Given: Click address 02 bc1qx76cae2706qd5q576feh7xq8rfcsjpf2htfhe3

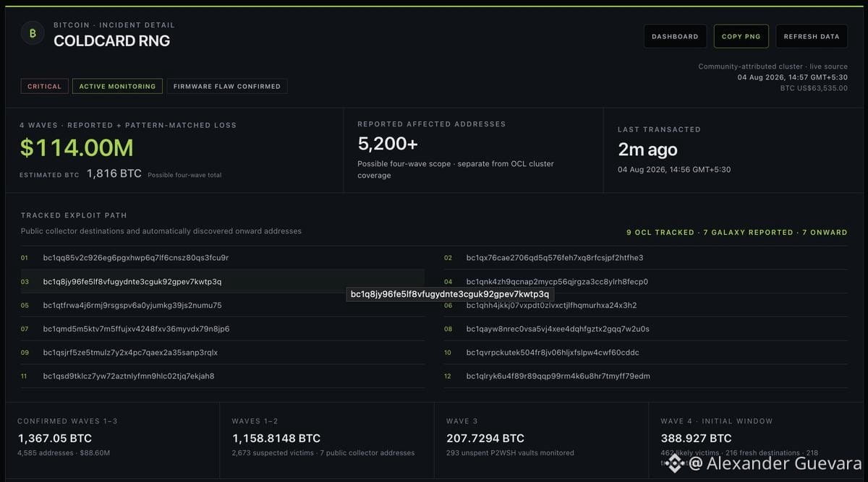Looking at the screenshot, I should click(x=555, y=258).
